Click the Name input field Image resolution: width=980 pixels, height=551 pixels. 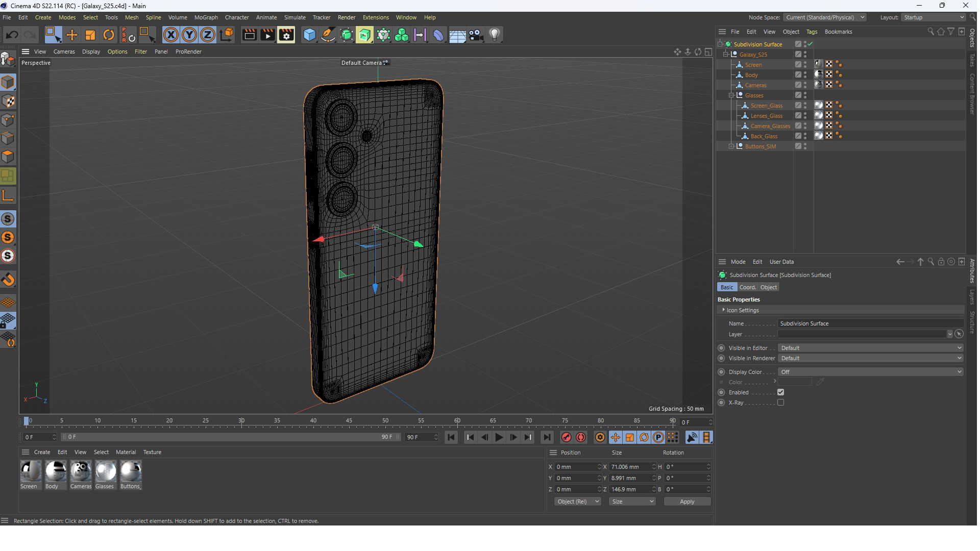click(x=870, y=323)
